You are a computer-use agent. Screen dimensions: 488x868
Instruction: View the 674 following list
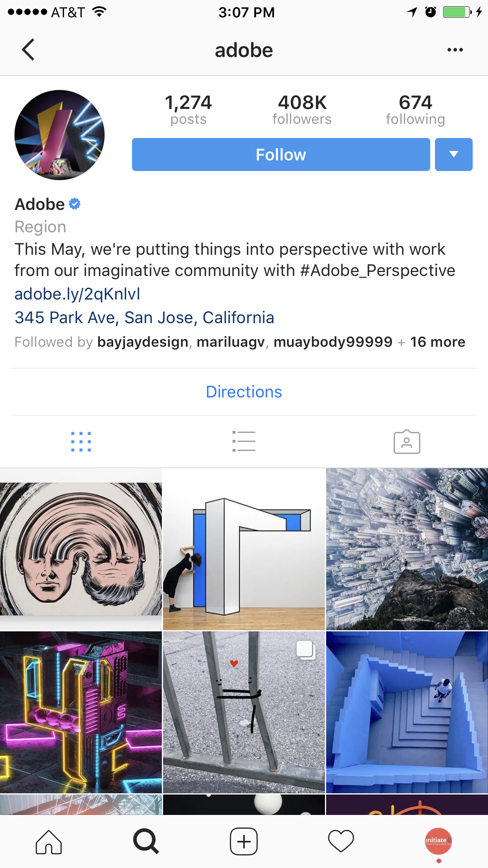click(415, 109)
